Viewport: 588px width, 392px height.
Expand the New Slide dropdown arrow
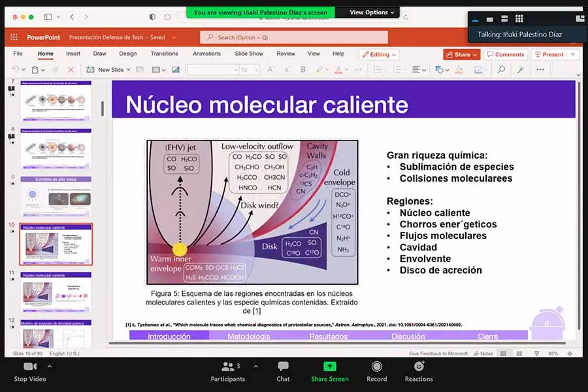pos(128,70)
